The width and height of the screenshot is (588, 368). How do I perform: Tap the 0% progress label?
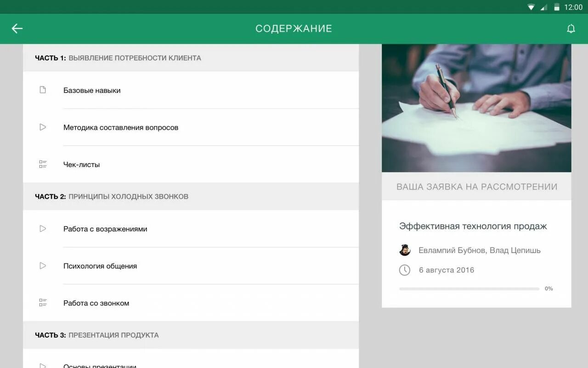tap(548, 289)
